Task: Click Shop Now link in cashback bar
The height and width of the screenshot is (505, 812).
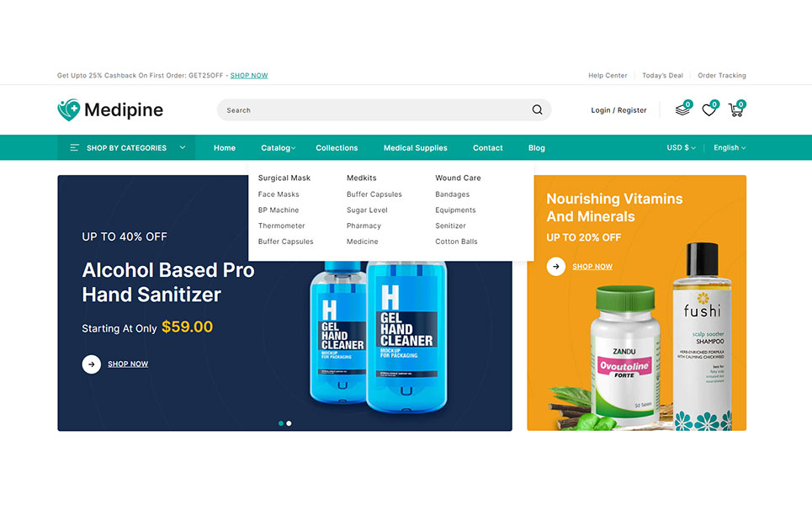Action: click(x=249, y=76)
